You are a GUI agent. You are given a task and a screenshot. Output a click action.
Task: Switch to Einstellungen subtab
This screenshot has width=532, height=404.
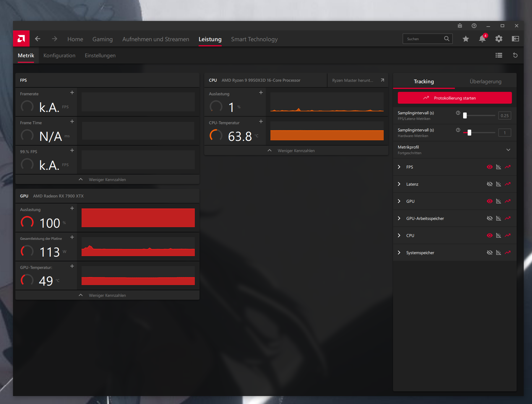[100, 56]
